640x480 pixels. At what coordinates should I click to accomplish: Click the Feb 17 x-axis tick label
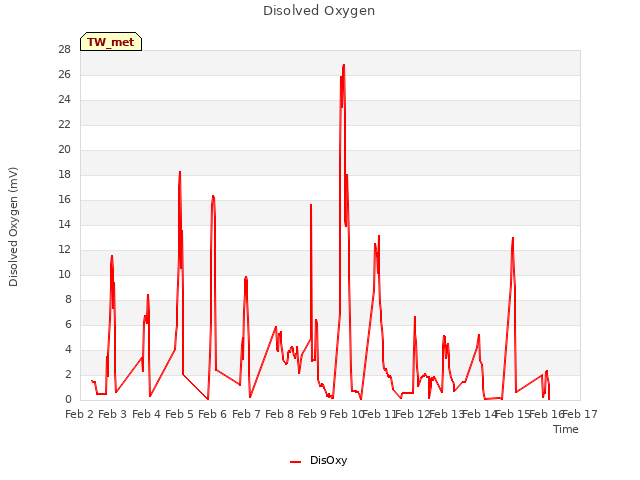pyautogui.click(x=580, y=414)
